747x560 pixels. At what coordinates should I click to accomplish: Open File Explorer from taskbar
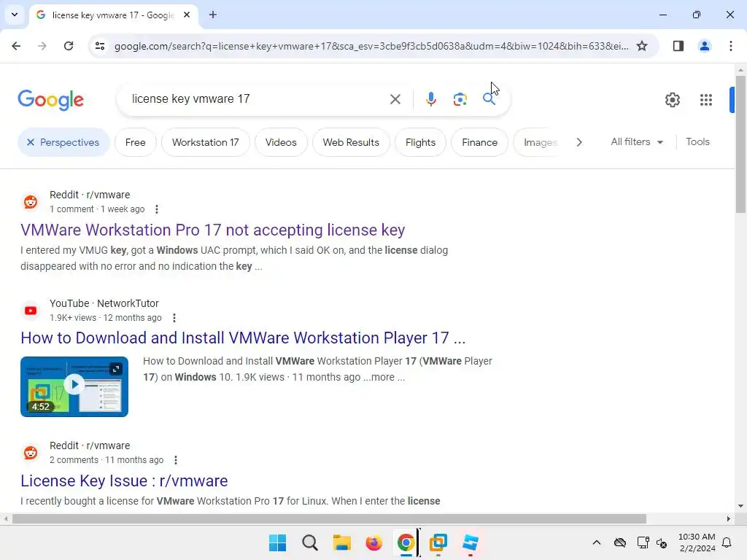(341, 542)
